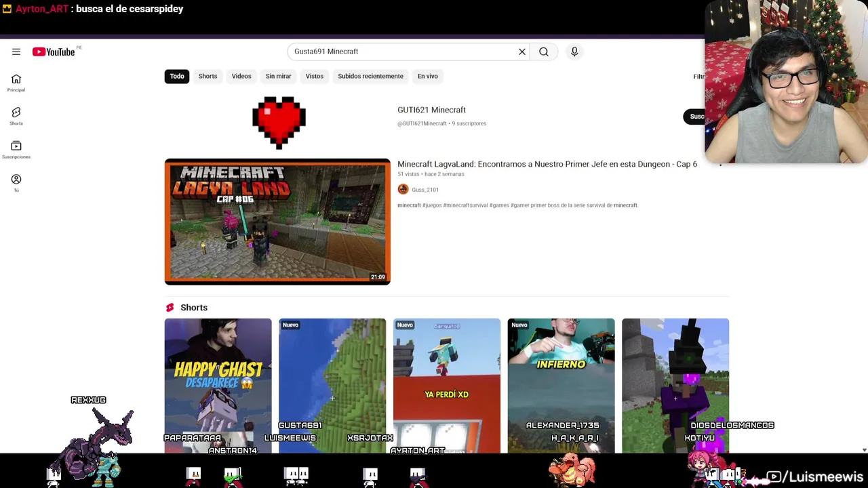Open the Tú sidebar section
This screenshot has width=868, height=488.
16,183
